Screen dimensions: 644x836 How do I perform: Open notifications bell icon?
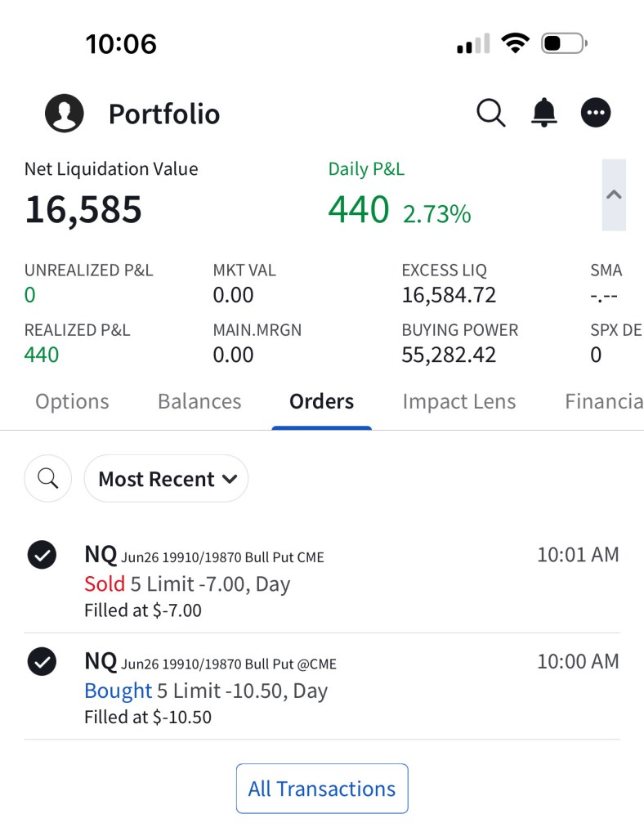[x=544, y=113]
